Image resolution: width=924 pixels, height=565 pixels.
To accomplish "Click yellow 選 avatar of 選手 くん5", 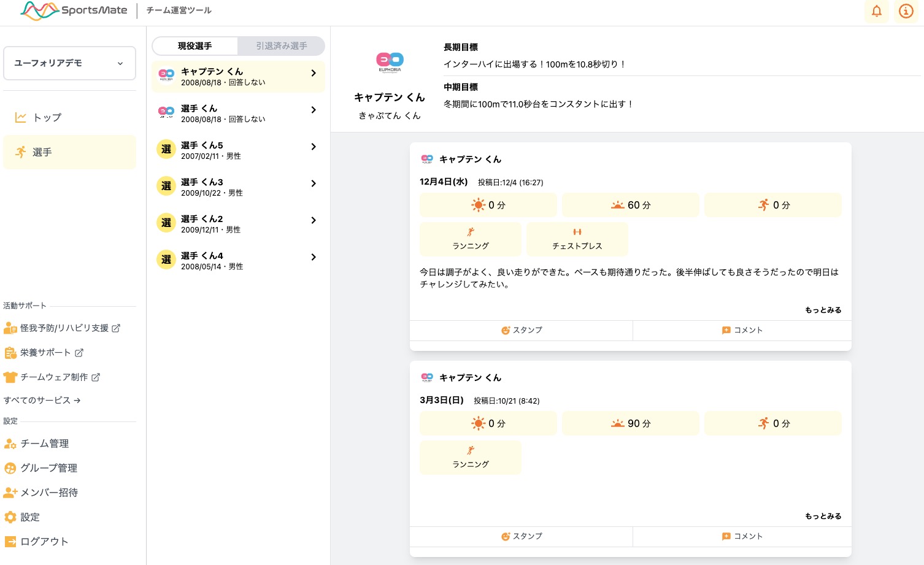I will pos(166,149).
